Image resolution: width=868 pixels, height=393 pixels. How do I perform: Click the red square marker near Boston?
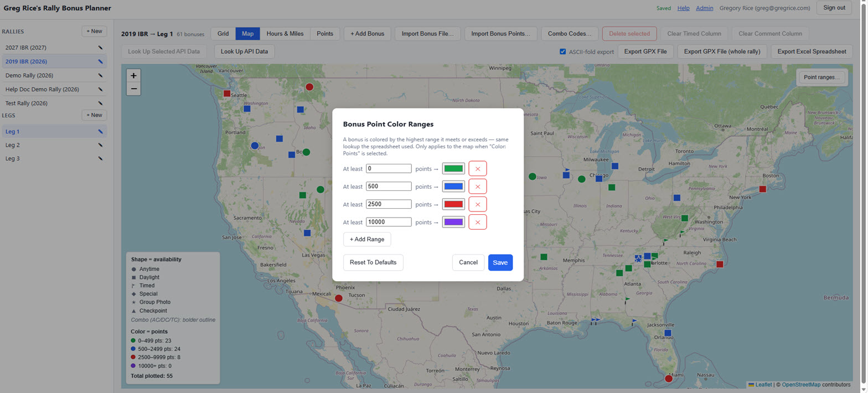[762, 189]
